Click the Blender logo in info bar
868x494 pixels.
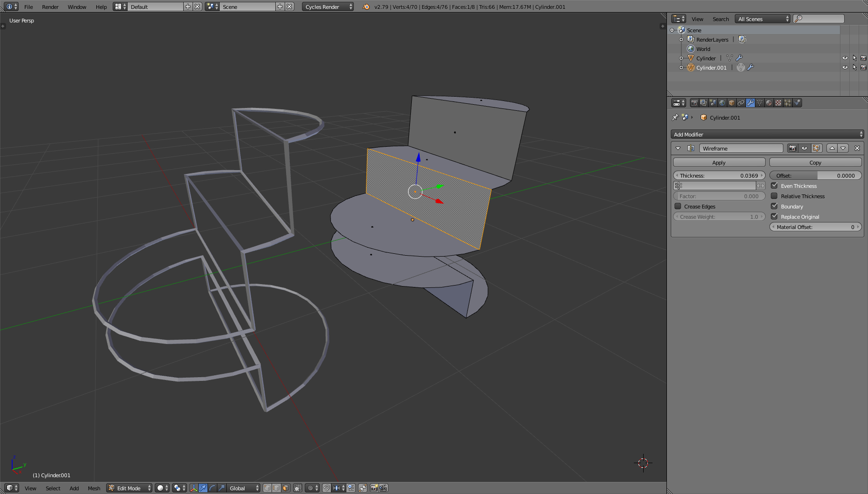pos(366,7)
